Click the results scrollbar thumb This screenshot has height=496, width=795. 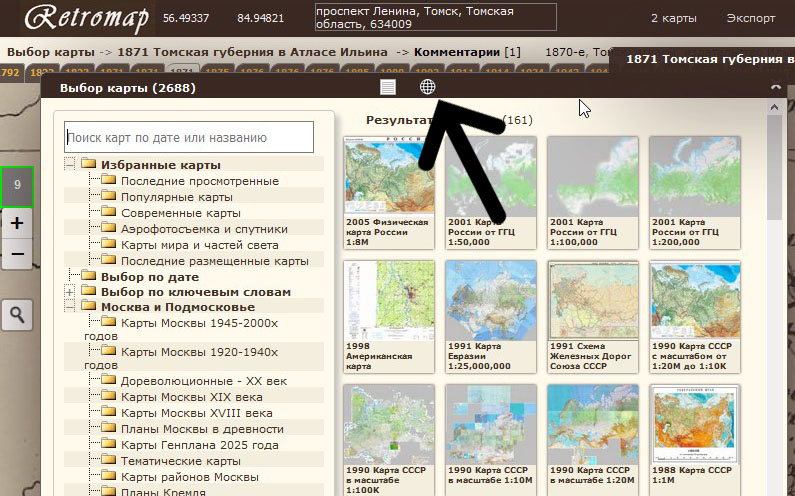(774, 167)
